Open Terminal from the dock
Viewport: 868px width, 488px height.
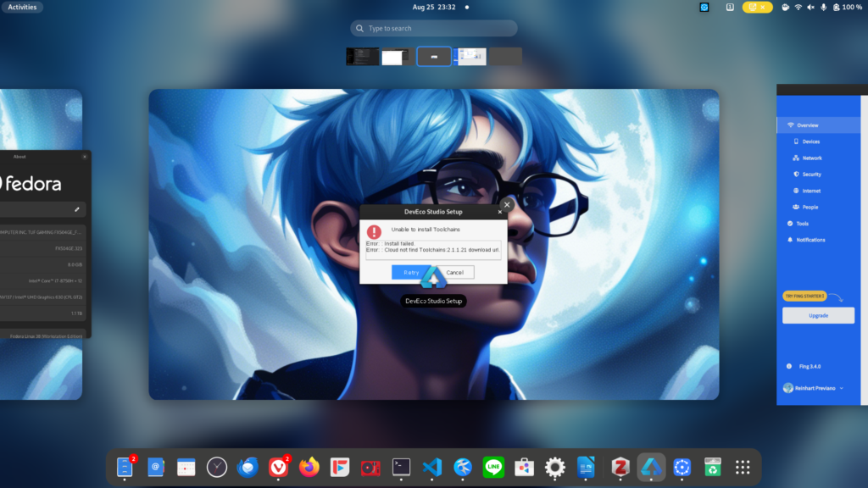[401, 467]
